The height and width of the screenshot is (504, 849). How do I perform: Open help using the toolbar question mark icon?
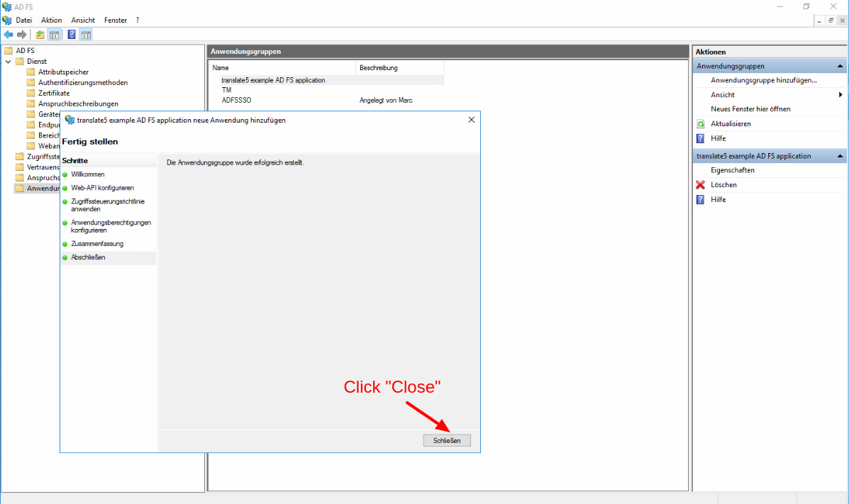(72, 35)
